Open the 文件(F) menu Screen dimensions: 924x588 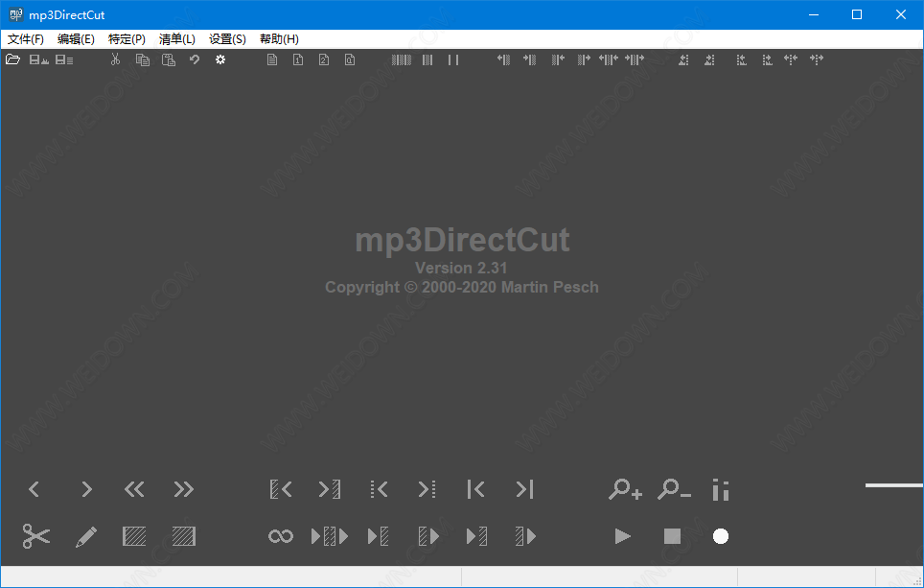pos(26,39)
